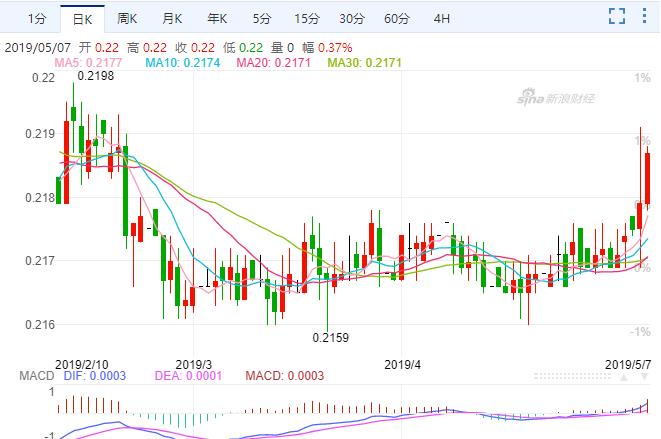Viewport: 661px width, 439px height.
Task: Click the 0.216 price axis label
Action: (x=40, y=324)
